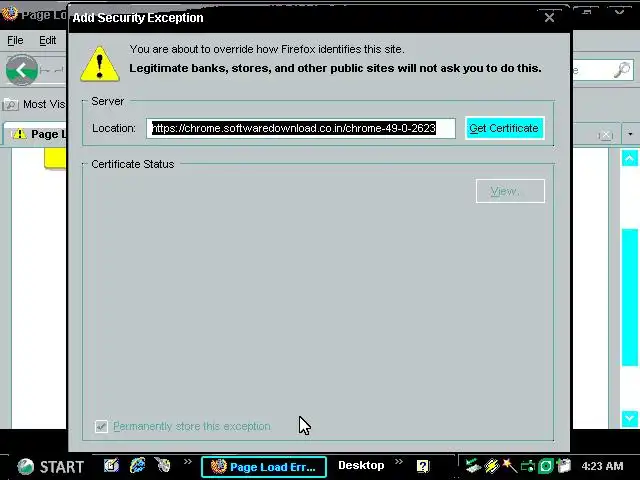Screen dimensions: 640x480
Task: Click the Page Load Error taskbar button
Action: coord(264,467)
